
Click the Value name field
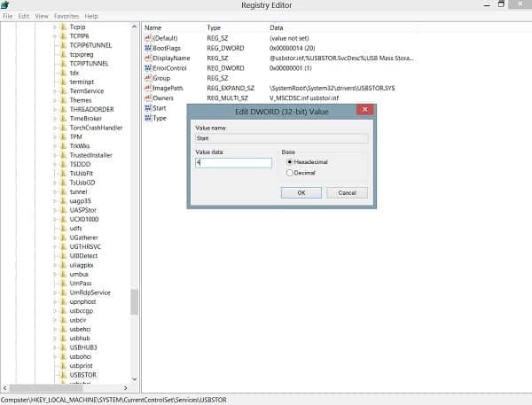(282, 138)
